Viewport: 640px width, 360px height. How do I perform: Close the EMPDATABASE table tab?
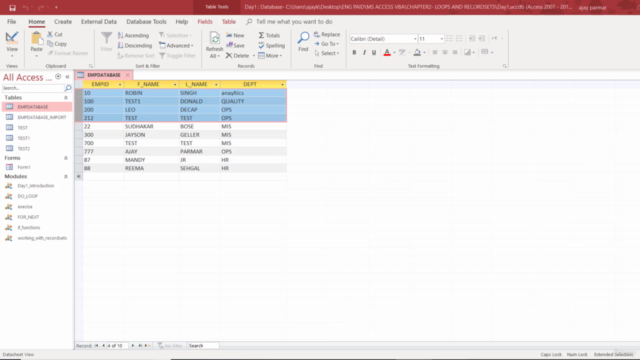coord(128,75)
